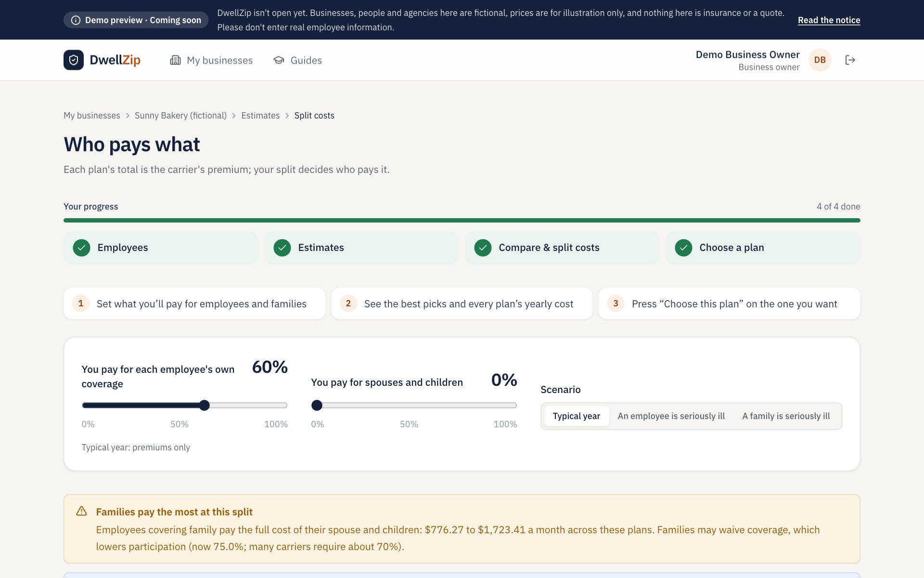Click the My businesses building icon
This screenshot has width=924, height=578.
pyautogui.click(x=175, y=60)
